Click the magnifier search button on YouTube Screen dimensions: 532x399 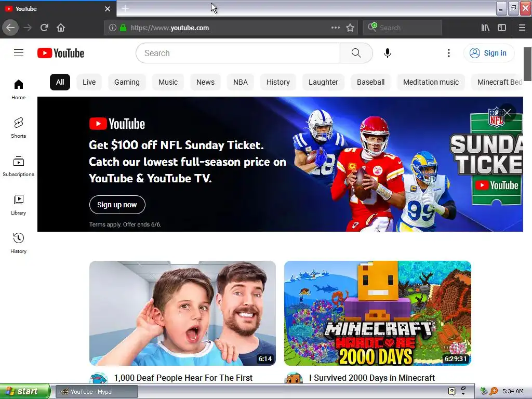coord(356,53)
